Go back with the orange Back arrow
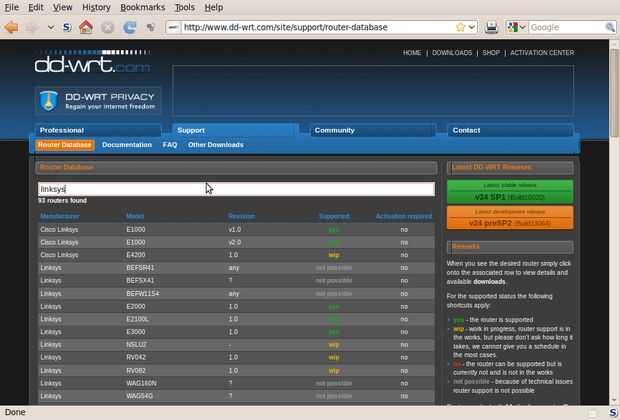 (11, 27)
